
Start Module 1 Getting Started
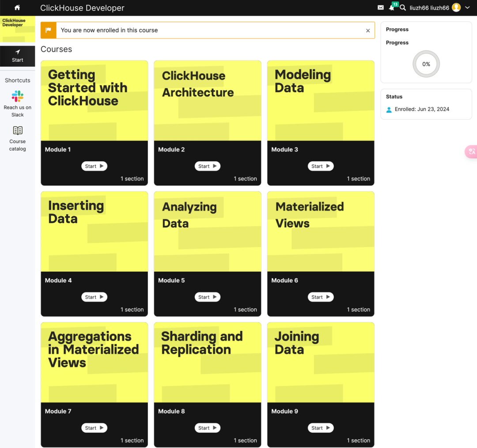pos(95,166)
